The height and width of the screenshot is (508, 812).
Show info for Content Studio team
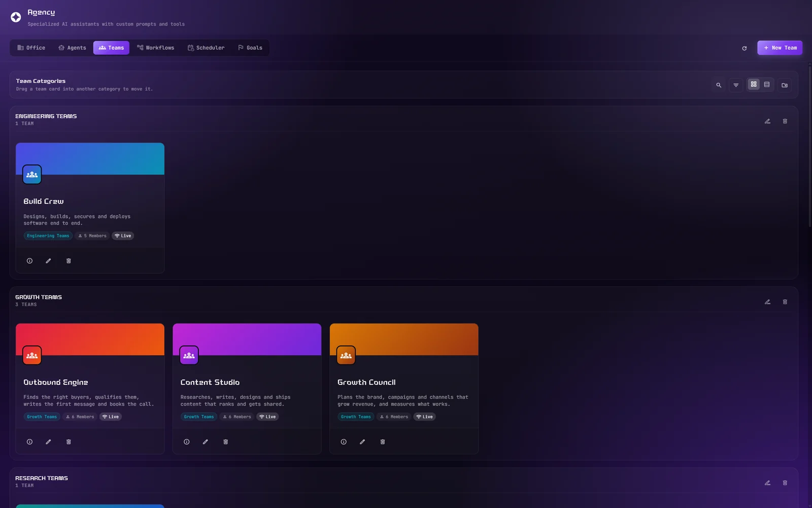click(187, 441)
